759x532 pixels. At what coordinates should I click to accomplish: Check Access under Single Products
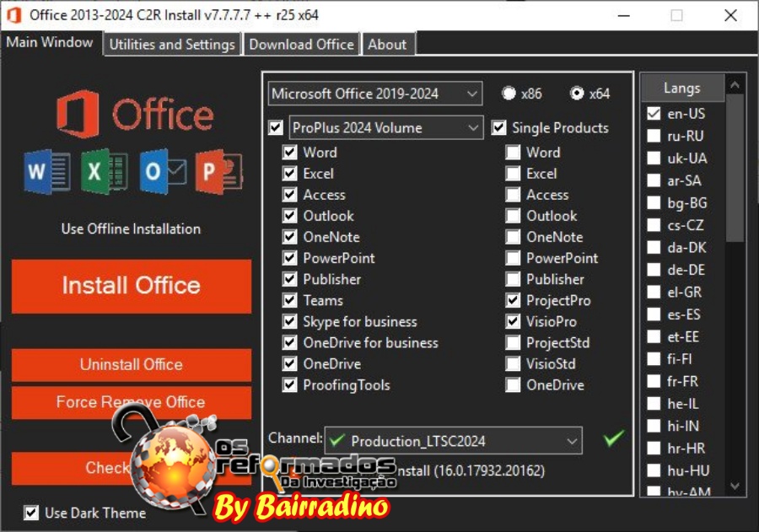point(513,195)
